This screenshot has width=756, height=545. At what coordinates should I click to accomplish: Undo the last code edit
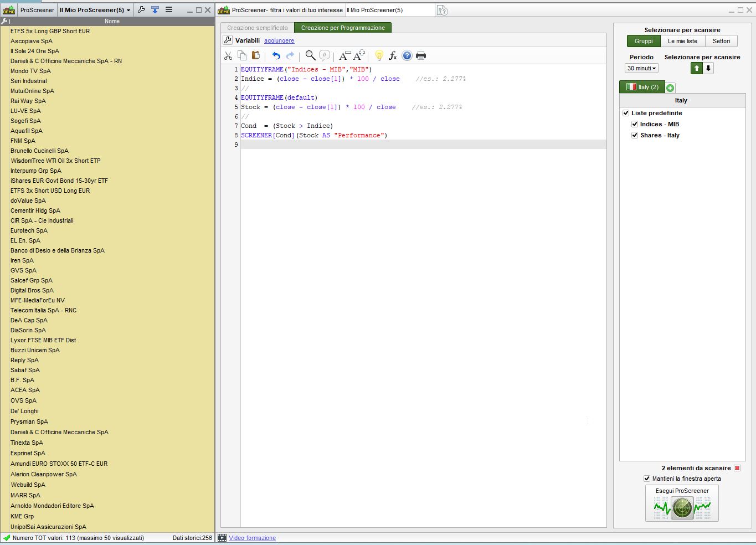coord(276,55)
